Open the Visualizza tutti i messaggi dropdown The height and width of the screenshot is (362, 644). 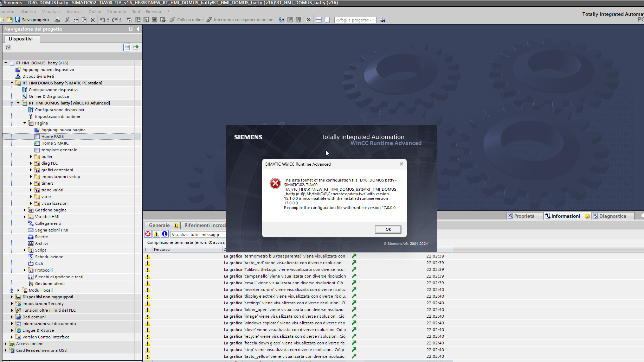click(198, 234)
